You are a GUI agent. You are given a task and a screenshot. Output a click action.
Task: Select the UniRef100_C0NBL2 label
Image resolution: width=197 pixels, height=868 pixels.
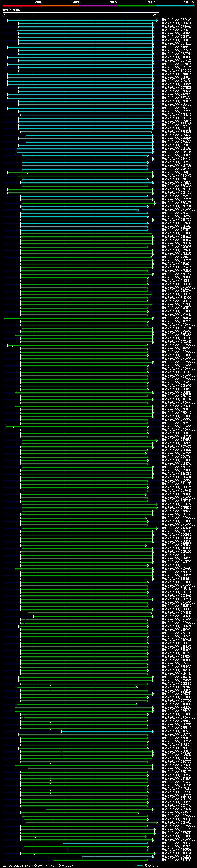coord(177,410)
